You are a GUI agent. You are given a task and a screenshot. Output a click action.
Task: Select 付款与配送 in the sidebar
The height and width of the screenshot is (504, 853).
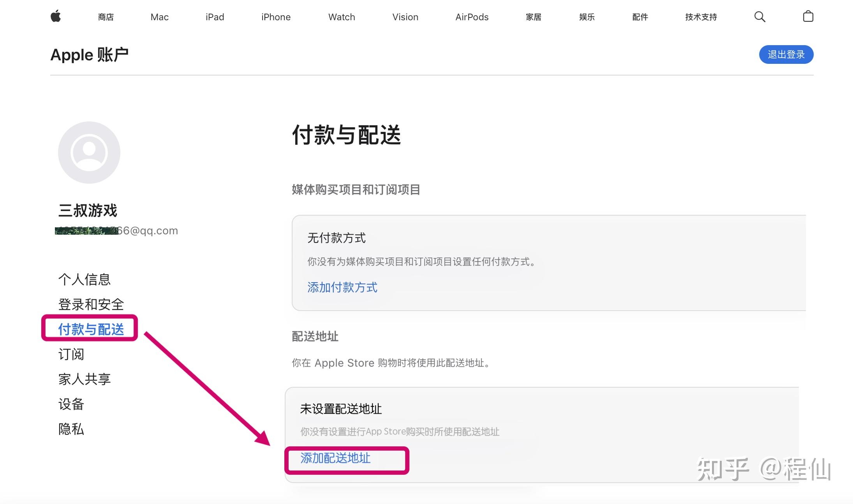click(91, 329)
